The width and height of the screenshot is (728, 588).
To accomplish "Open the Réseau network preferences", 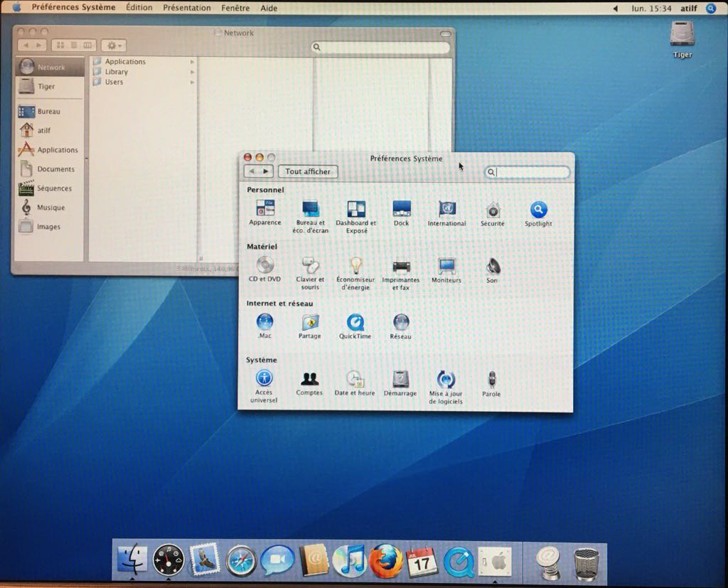I will point(401,323).
